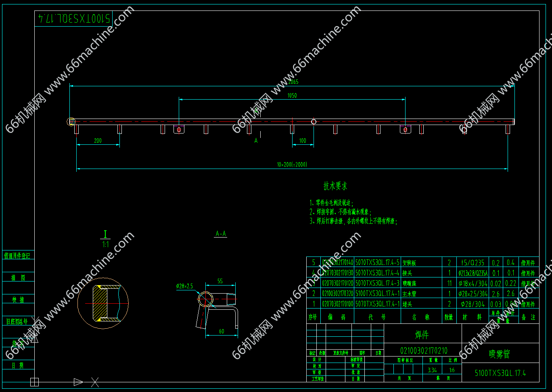
Task: Click code 5070TXS3QL.17.4-3 in parts list
Action: (377, 284)
